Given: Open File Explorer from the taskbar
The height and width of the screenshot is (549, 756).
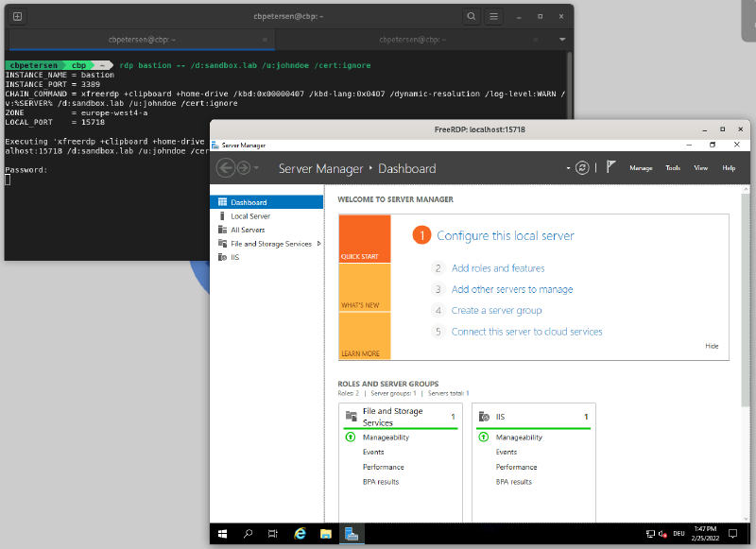Looking at the screenshot, I should pos(325,534).
